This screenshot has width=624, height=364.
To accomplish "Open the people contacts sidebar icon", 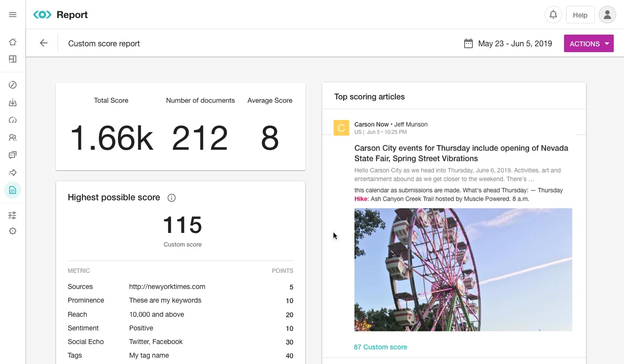I will click(x=13, y=137).
